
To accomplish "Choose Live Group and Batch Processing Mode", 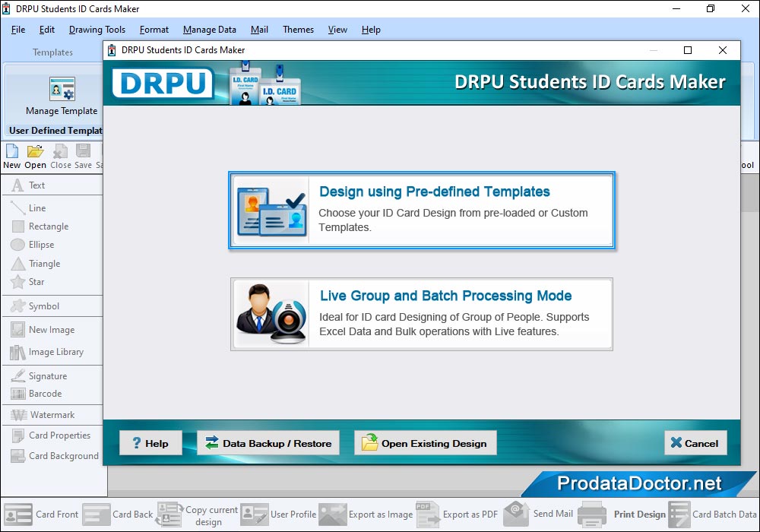I will (x=422, y=314).
